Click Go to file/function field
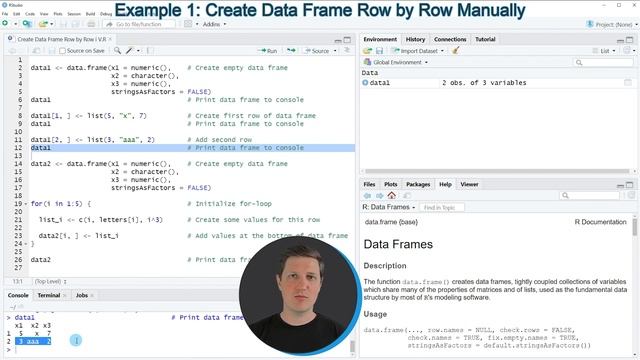The image size is (640, 360). point(139,24)
